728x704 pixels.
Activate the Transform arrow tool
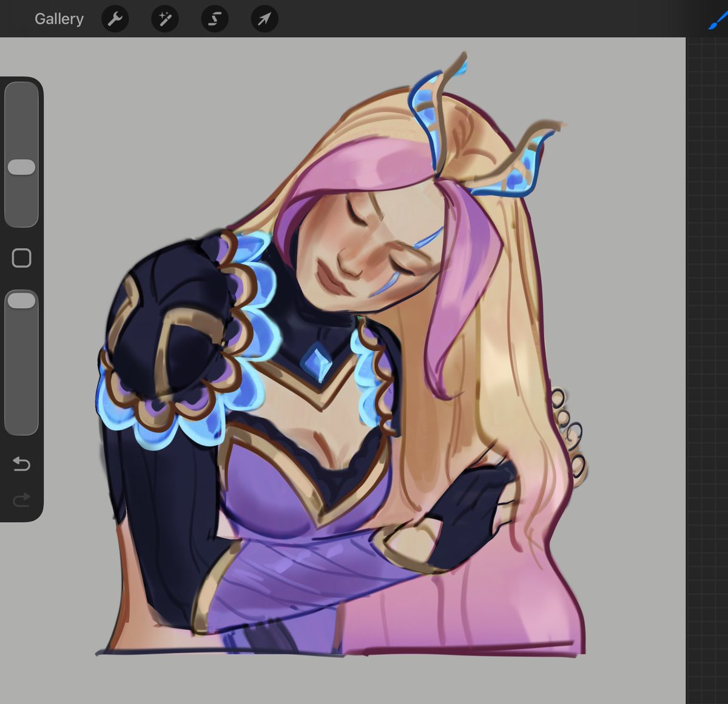pos(264,19)
